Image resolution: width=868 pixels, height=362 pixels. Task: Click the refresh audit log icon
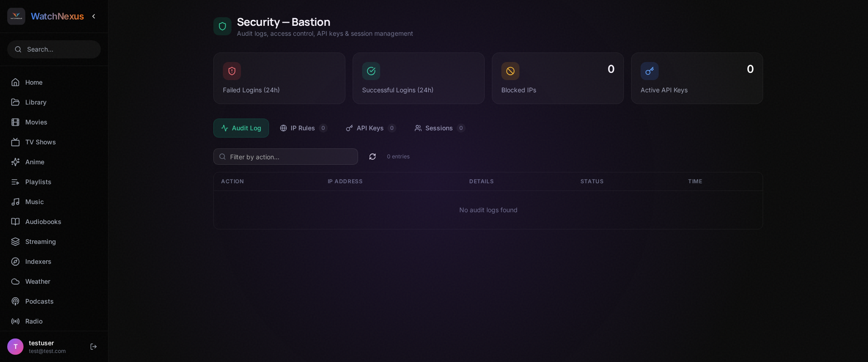pyautogui.click(x=373, y=157)
